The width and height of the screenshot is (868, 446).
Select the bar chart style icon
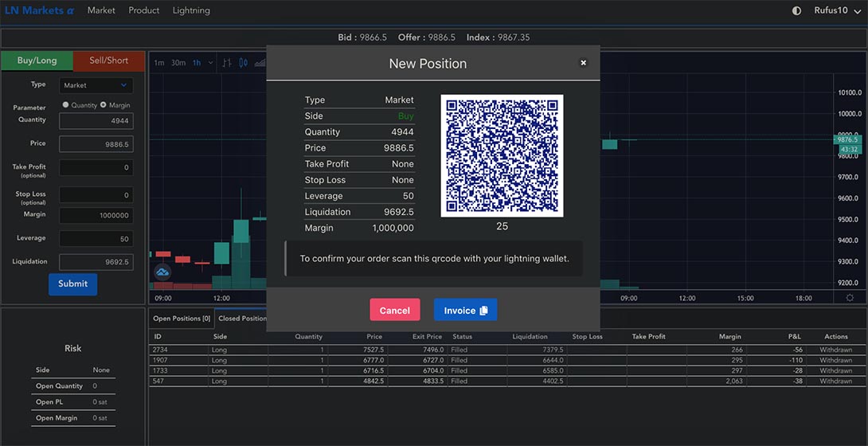[227, 63]
